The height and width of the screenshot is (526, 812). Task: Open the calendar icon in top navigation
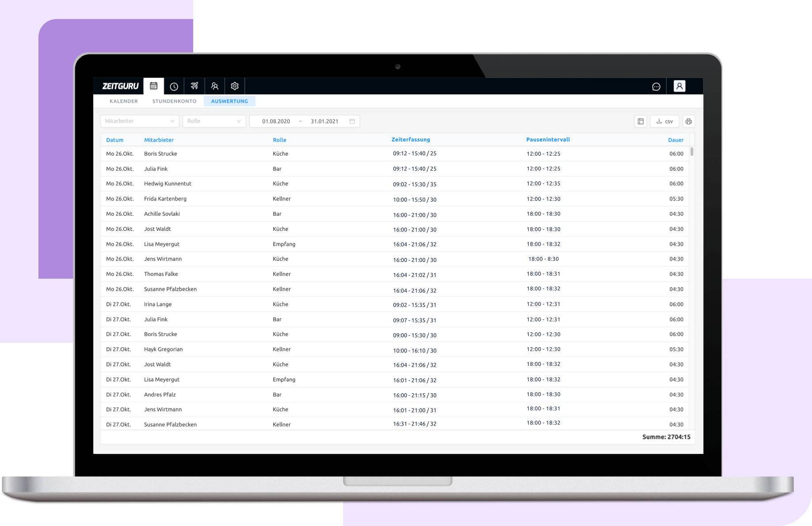click(153, 86)
